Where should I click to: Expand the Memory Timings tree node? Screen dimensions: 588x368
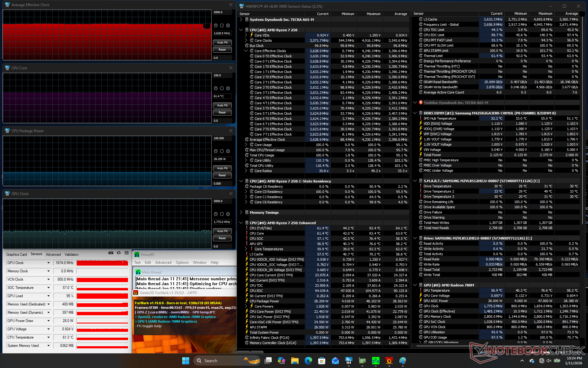pyautogui.click(x=241, y=212)
